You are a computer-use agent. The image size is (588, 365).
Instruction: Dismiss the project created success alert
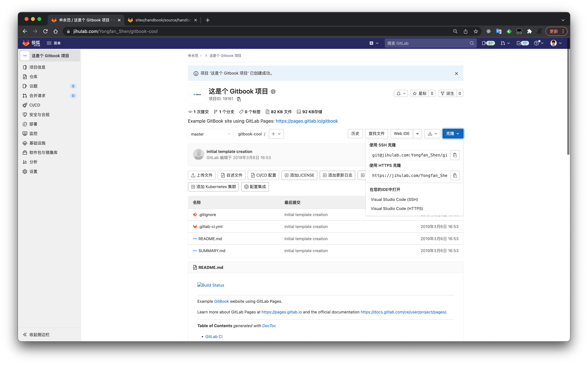click(456, 73)
